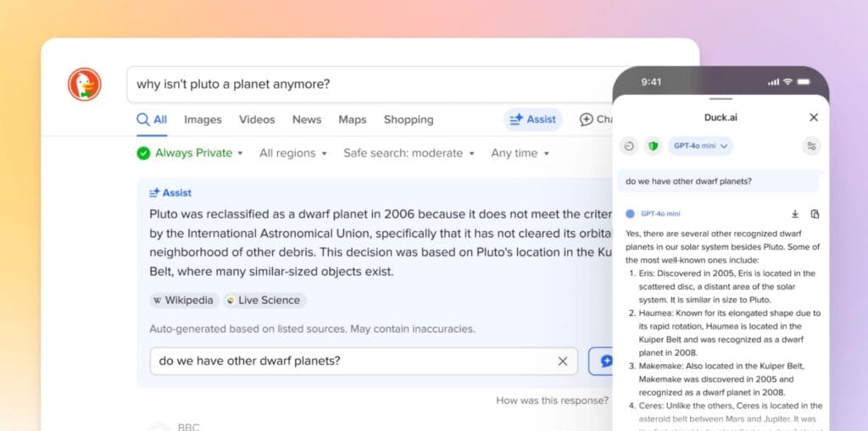Viewport: 868px width, 431px height.
Task: Expand the Any time filter
Action: pos(520,153)
